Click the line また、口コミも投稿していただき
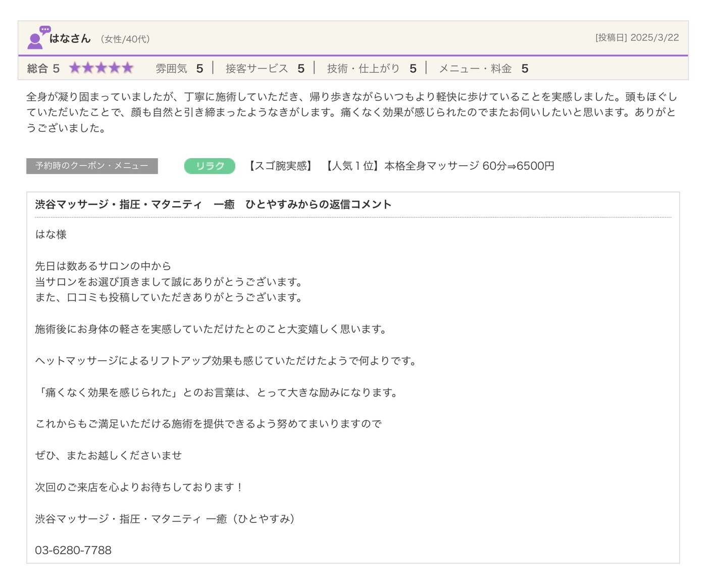The width and height of the screenshot is (710, 588). point(169,297)
